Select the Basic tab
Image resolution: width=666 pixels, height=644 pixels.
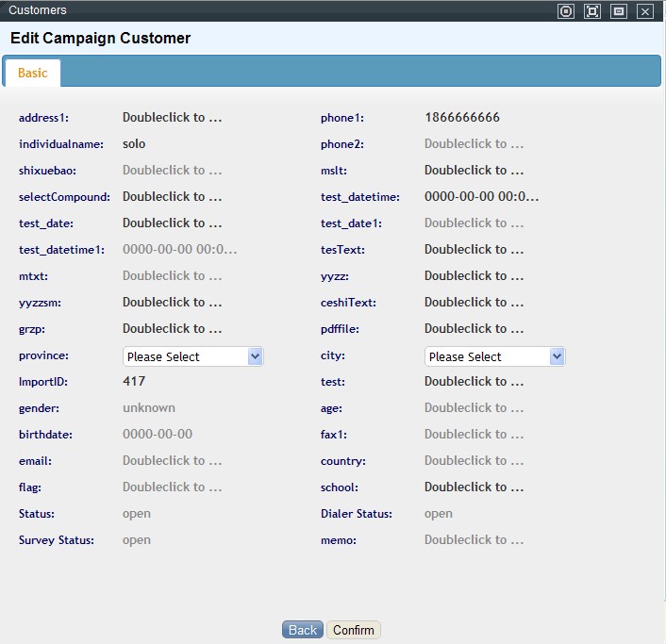[33, 73]
